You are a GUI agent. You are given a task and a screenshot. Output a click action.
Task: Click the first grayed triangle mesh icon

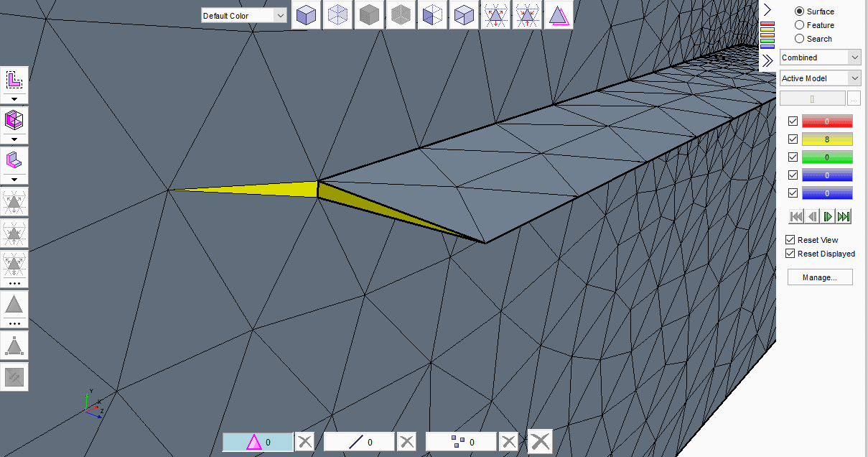click(x=14, y=202)
